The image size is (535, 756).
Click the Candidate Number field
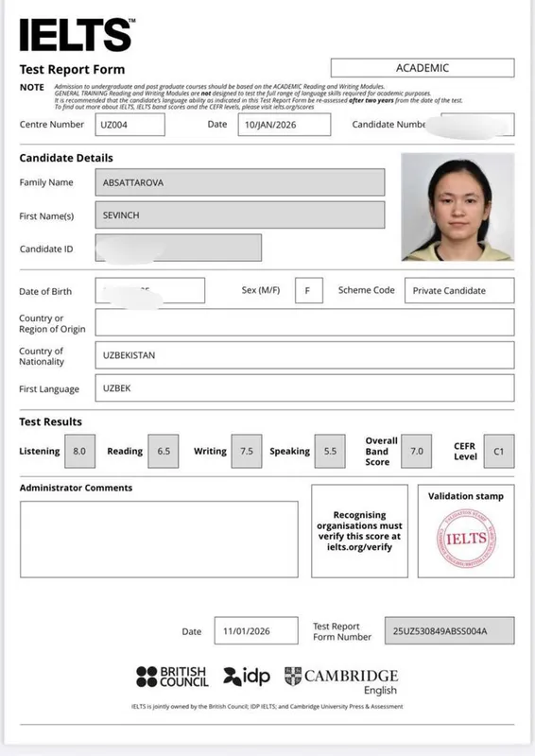[x=477, y=125]
